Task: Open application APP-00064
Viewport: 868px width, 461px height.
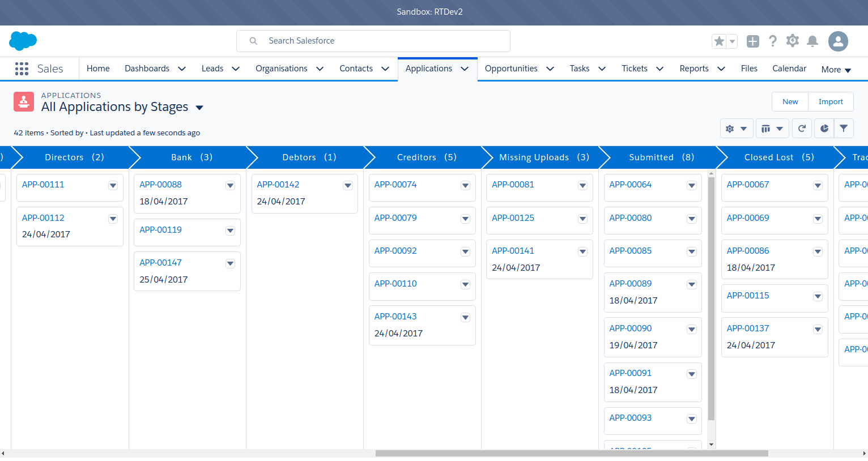Action: (630, 185)
